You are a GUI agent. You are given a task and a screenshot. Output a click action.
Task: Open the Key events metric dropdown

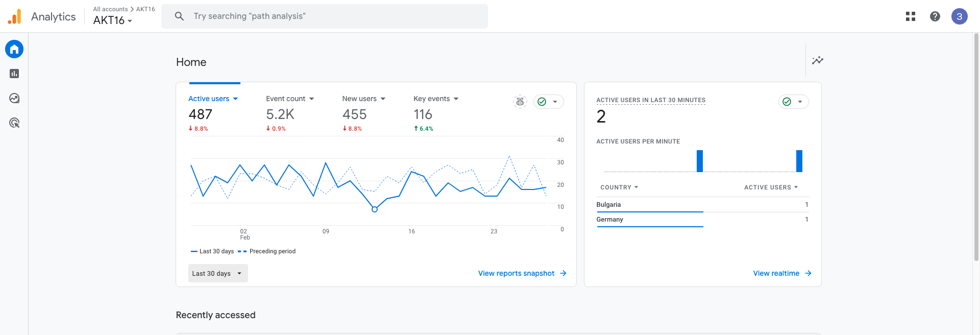click(436, 99)
